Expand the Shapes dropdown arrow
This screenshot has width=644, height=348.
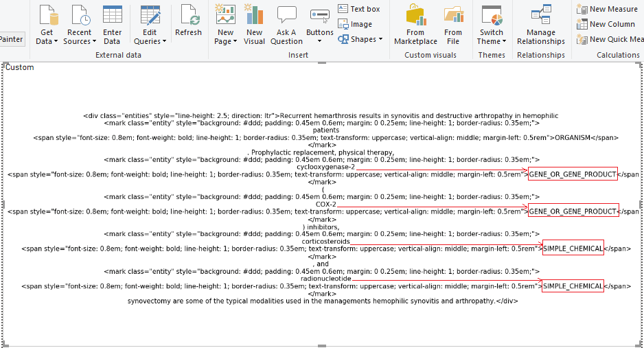pyautogui.click(x=380, y=39)
